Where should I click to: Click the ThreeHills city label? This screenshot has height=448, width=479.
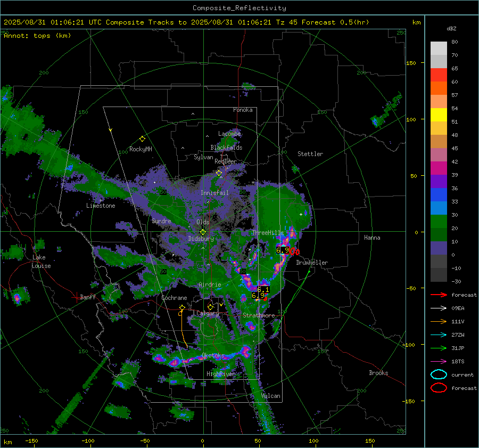coord(268,233)
